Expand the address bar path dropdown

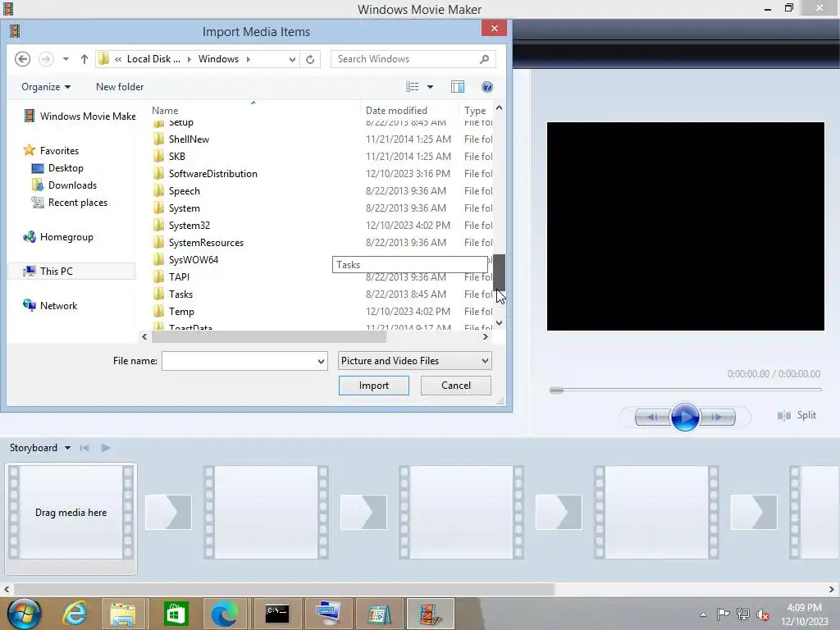(292, 59)
